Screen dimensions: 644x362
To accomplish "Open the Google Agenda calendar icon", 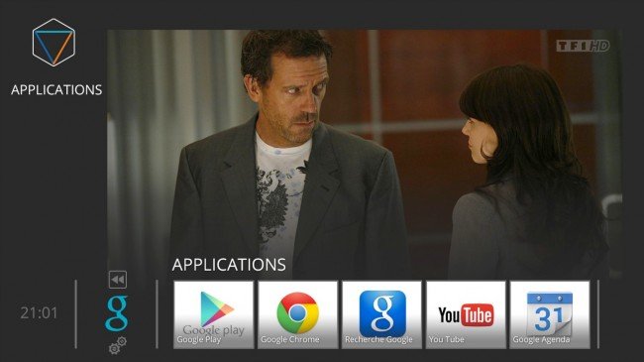I will (550, 313).
